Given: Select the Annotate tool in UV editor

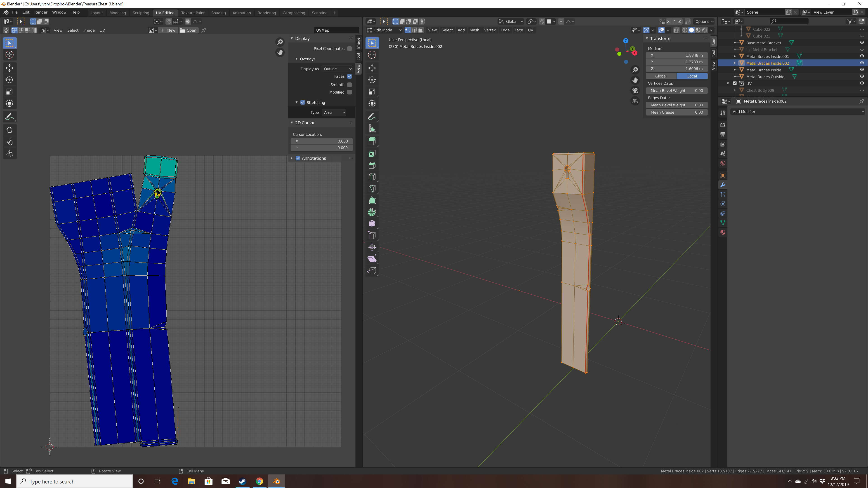Looking at the screenshot, I should 9,117.
